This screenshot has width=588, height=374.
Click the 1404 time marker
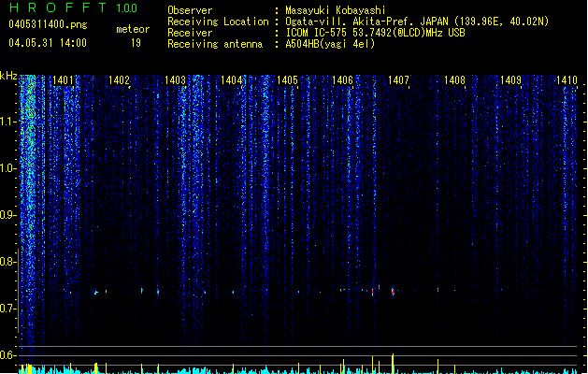click(x=231, y=80)
